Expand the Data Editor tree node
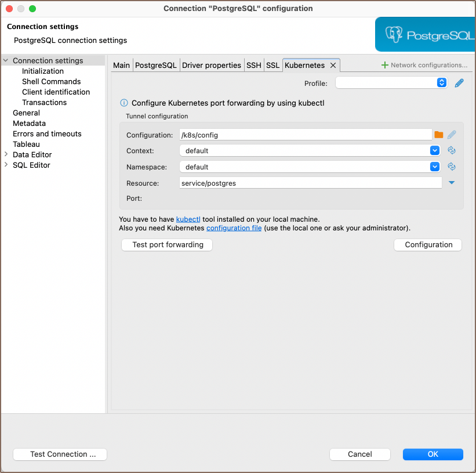This screenshot has width=476, height=473. click(x=6, y=154)
